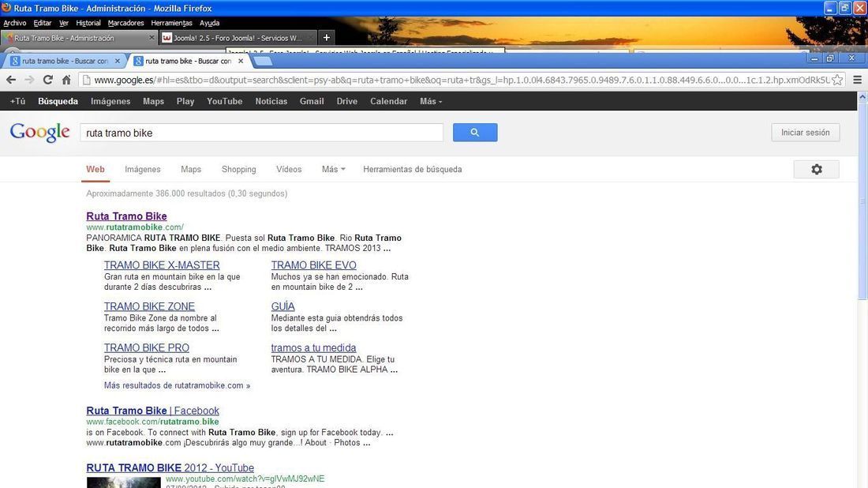Open Maps in the black Google bar

153,101
